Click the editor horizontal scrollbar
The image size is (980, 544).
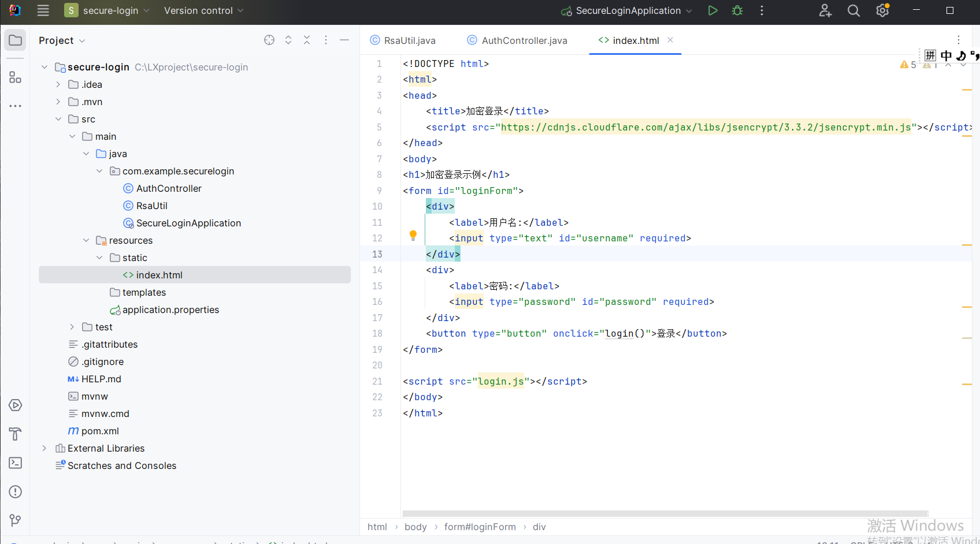pyautogui.click(x=665, y=513)
